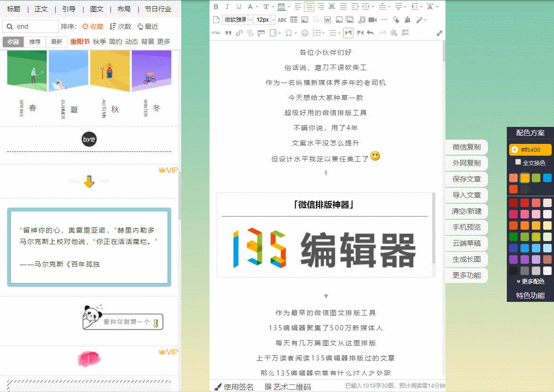This screenshot has width=554, height=392.
Task: Open the 正文 tab
Action: point(41,9)
